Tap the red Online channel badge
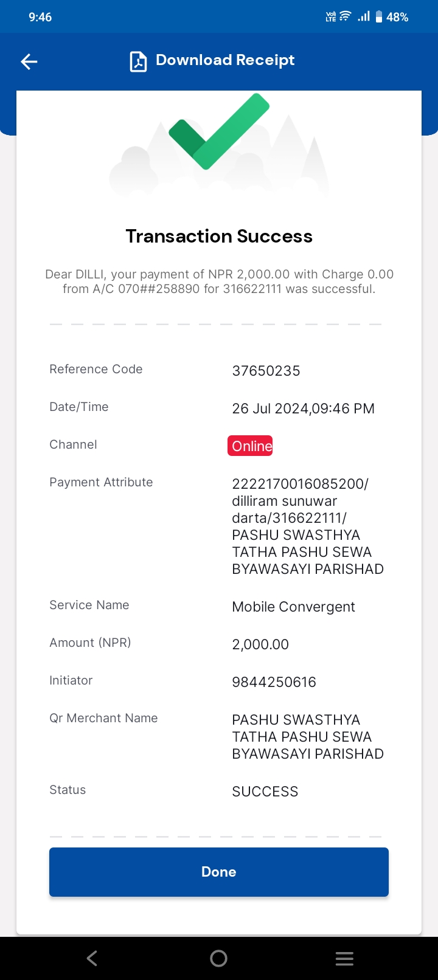 (250, 446)
